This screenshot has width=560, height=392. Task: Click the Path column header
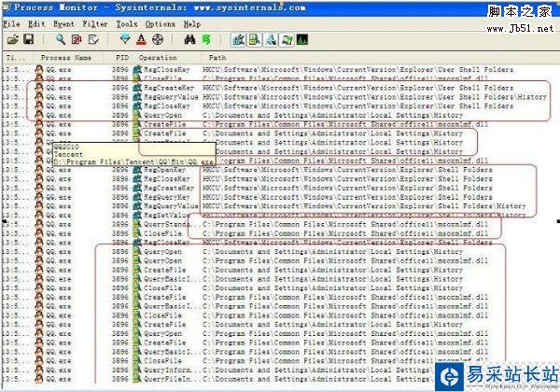[381, 58]
